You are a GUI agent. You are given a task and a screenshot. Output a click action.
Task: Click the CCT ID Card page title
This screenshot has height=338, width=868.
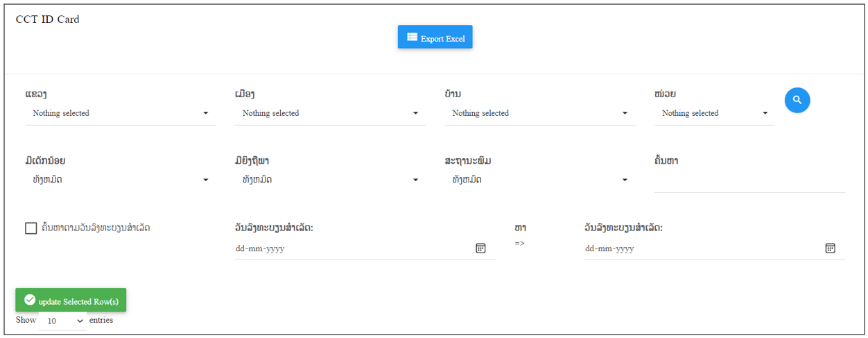48,19
